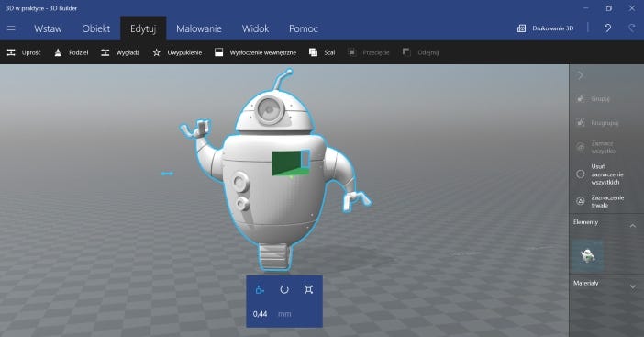
Task: Collapse the right side panel arrow
Action: point(581,75)
